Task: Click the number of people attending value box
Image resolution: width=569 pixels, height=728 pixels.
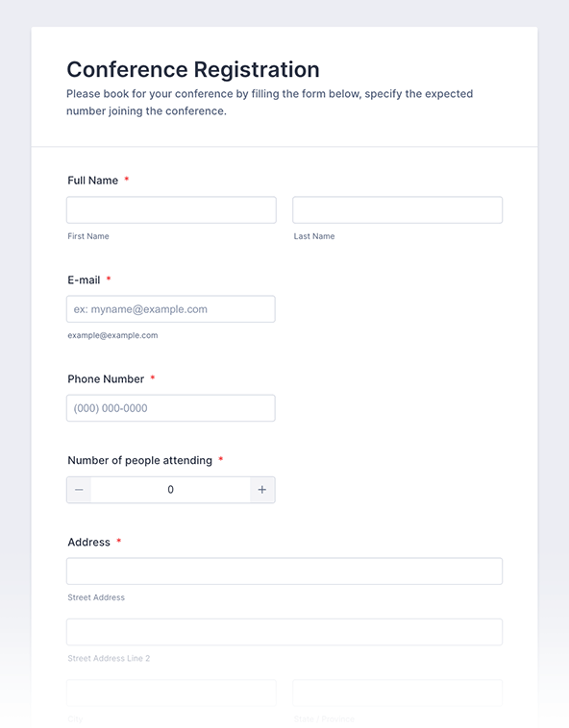Action: (170, 490)
